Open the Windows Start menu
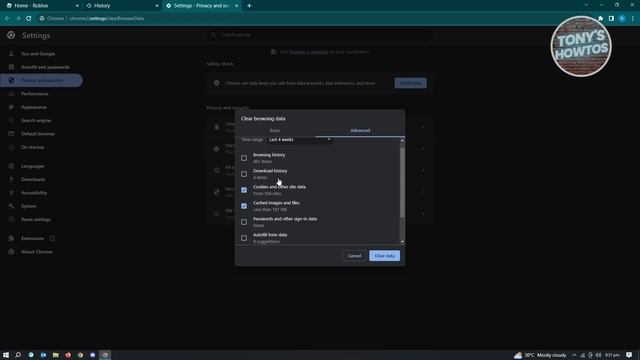 (6, 355)
